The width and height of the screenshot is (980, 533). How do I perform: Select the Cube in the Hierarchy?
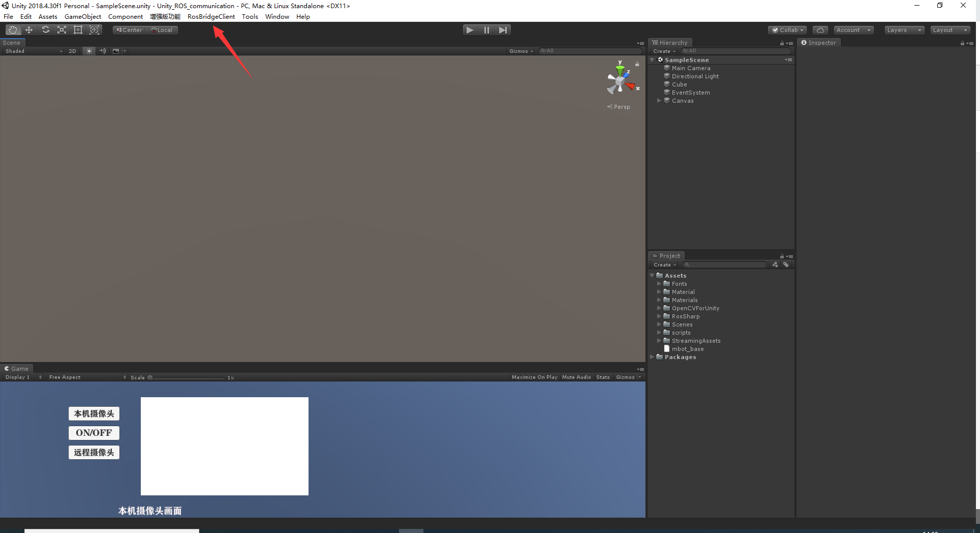(x=680, y=84)
